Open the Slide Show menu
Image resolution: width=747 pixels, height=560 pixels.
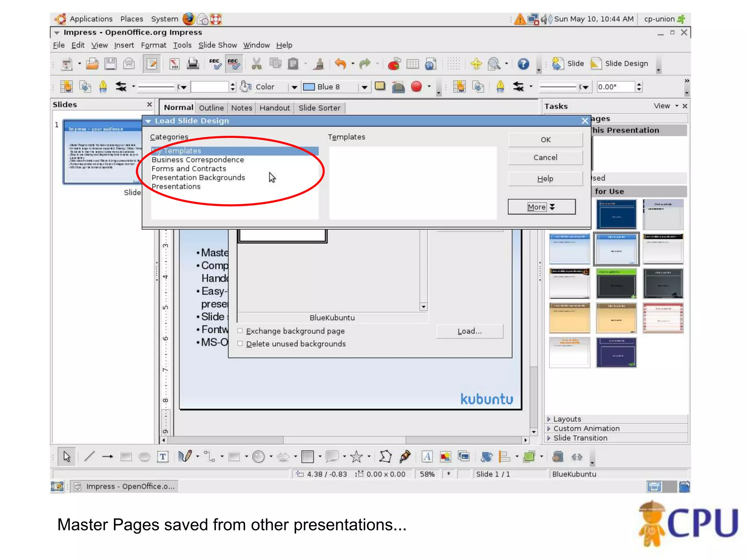click(x=217, y=45)
